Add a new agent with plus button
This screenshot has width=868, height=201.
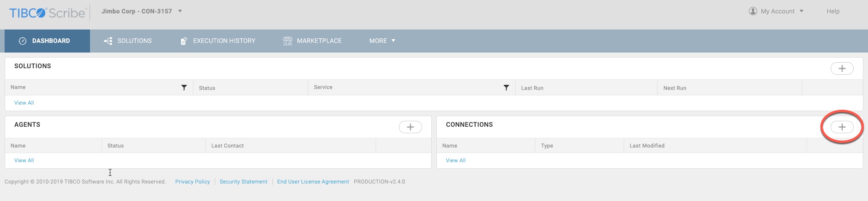[410, 127]
